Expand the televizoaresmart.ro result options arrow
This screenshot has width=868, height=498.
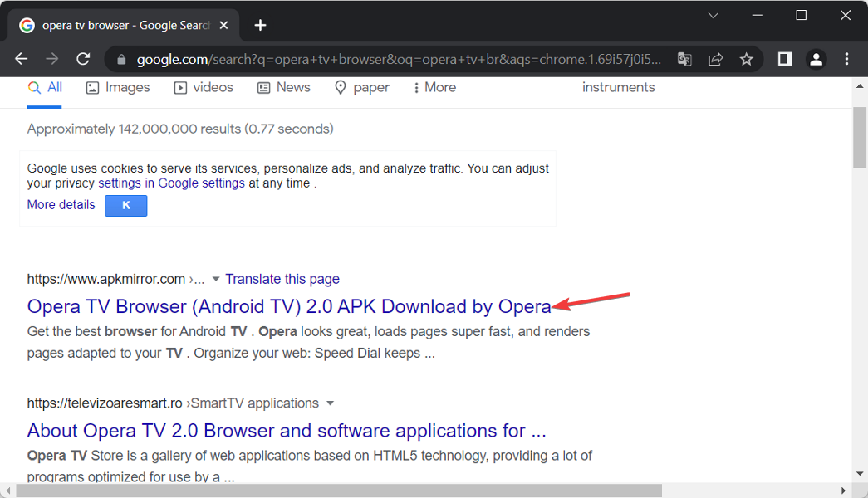click(331, 403)
